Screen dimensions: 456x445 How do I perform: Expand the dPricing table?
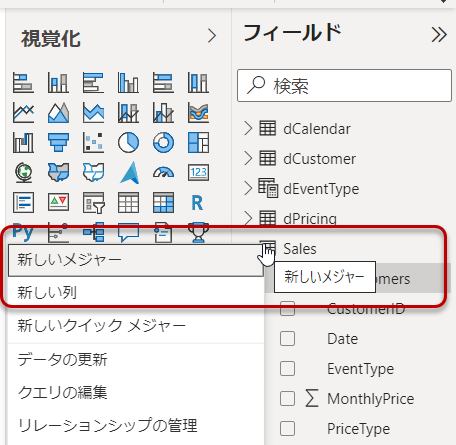pyautogui.click(x=248, y=218)
